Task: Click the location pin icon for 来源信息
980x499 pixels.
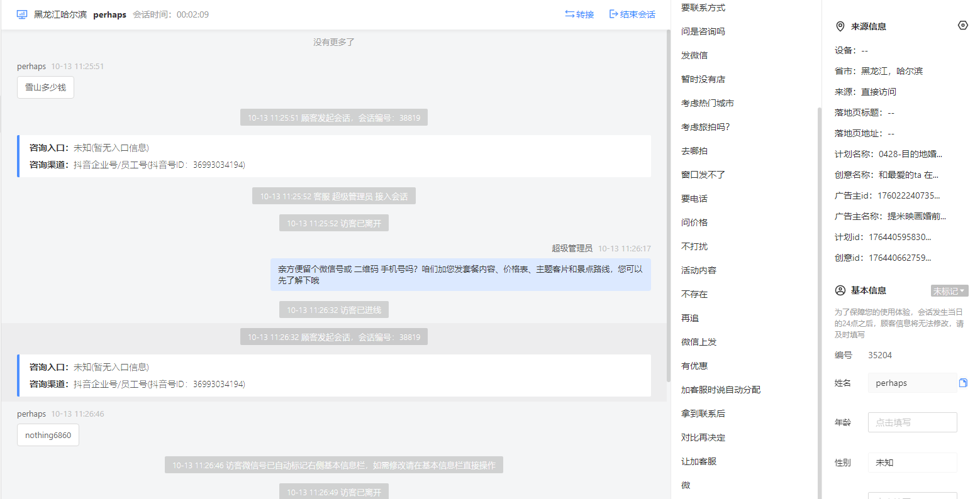Action: coord(840,26)
